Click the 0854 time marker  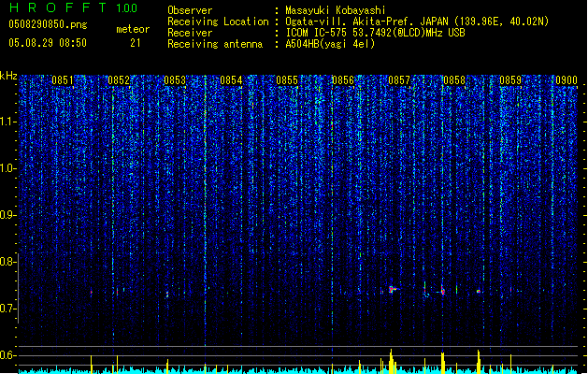click(231, 80)
